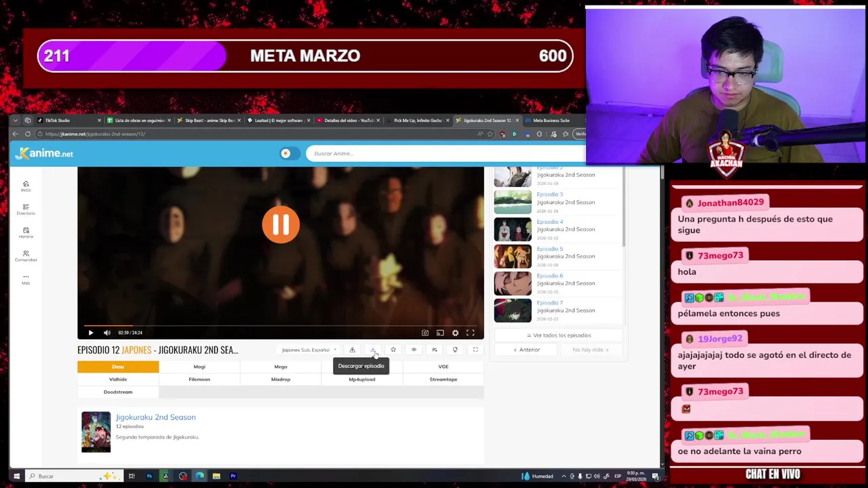The image size is (868, 488).
Task: Seek using the video progress bar
Action: [281, 326]
